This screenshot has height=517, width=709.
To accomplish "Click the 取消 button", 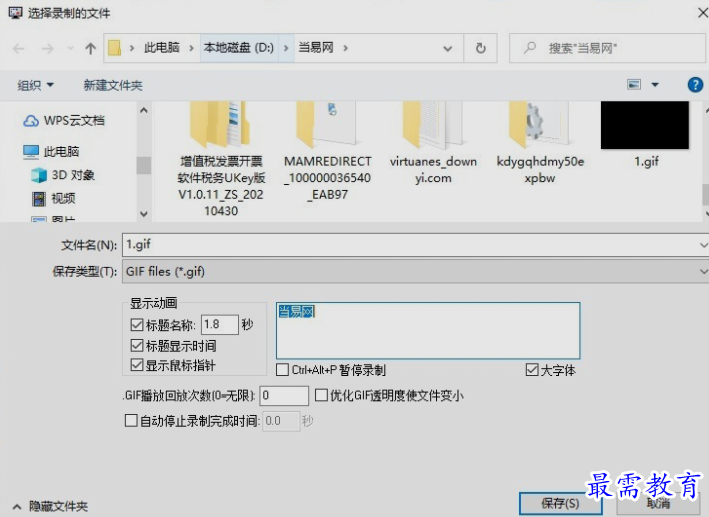I will click(x=658, y=503).
